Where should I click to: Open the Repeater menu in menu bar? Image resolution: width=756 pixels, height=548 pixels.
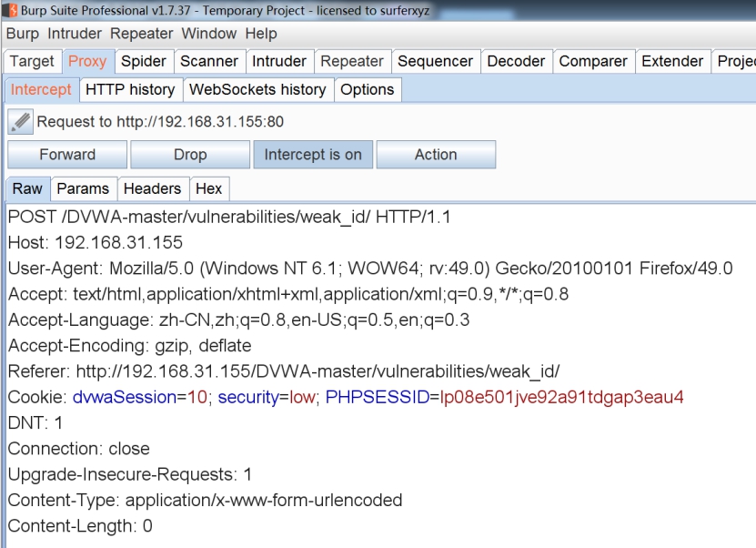pyautogui.click(x=141, y=34)
